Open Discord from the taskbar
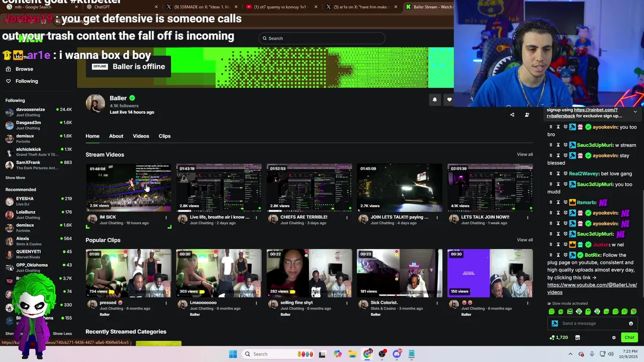The image size is (644, 362). [396, 354]
